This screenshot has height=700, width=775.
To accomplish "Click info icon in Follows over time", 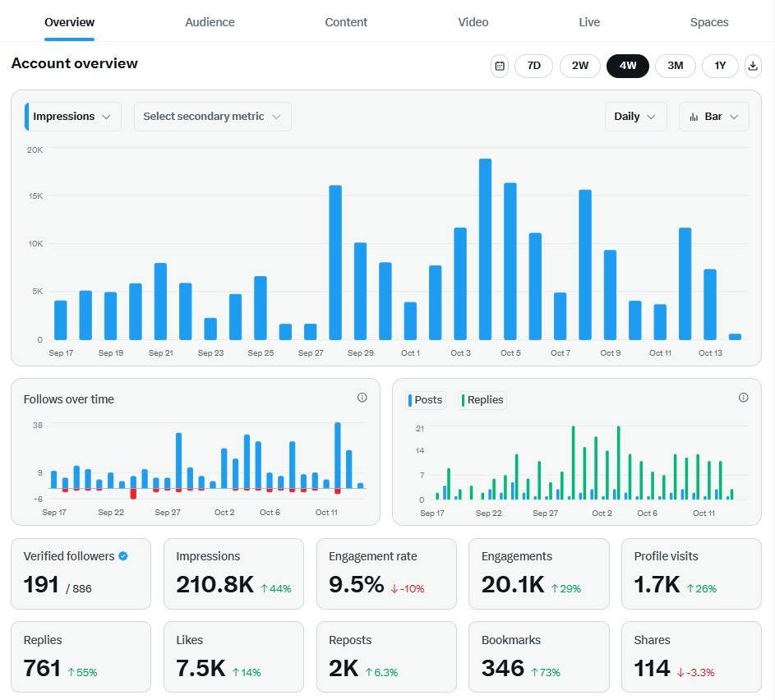I will pos(362,398).
